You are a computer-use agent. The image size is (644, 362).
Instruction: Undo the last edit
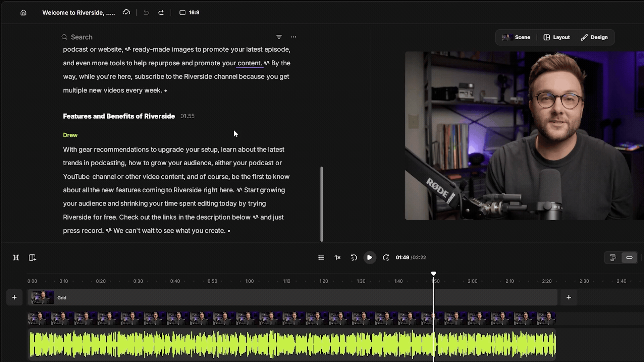pos(146,12)
